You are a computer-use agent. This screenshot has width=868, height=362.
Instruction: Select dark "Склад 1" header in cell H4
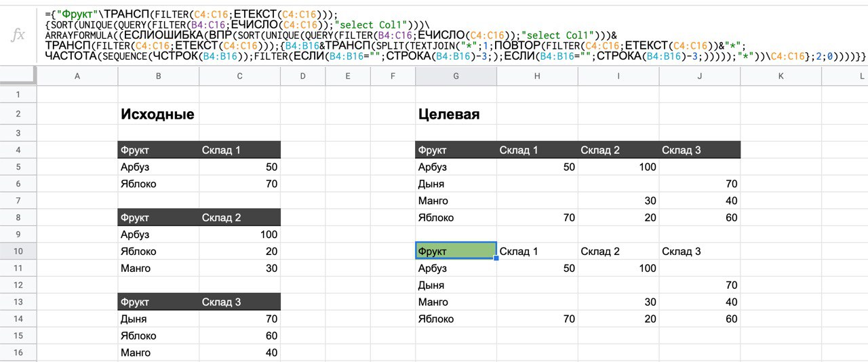click(x=537, y=150)
